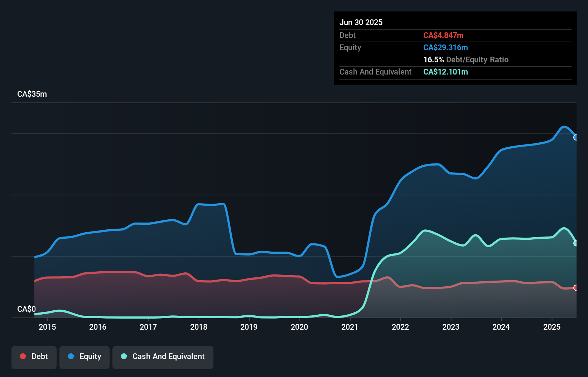Image resolution: width=588 pixels, height=377 pixels.
Task: Click the red Debt endpoint marker
Action: 576,288
